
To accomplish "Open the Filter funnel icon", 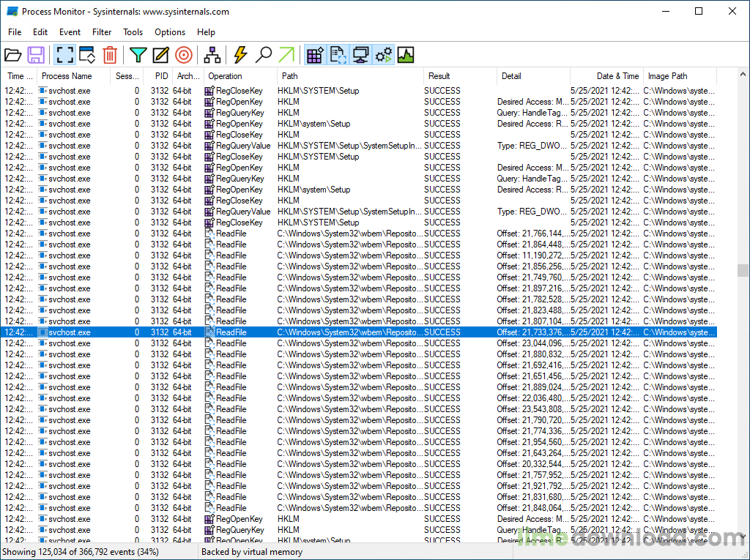I will click(138, 55).
